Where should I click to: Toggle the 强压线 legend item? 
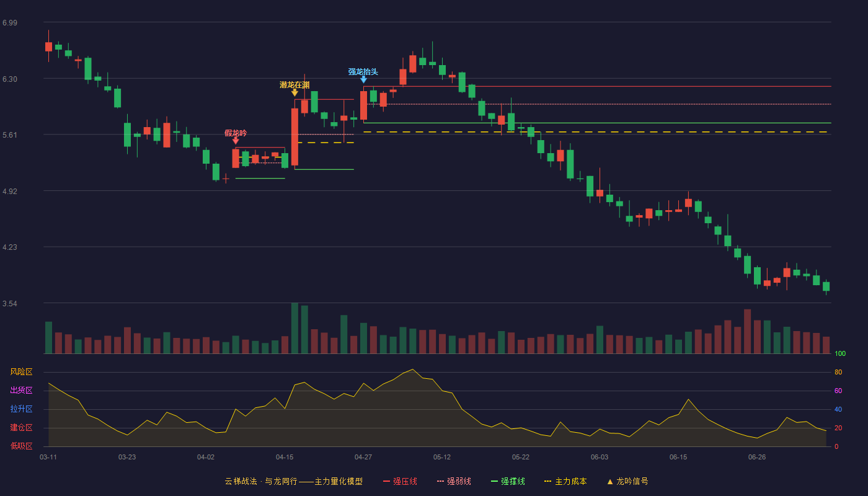(400, 481)
